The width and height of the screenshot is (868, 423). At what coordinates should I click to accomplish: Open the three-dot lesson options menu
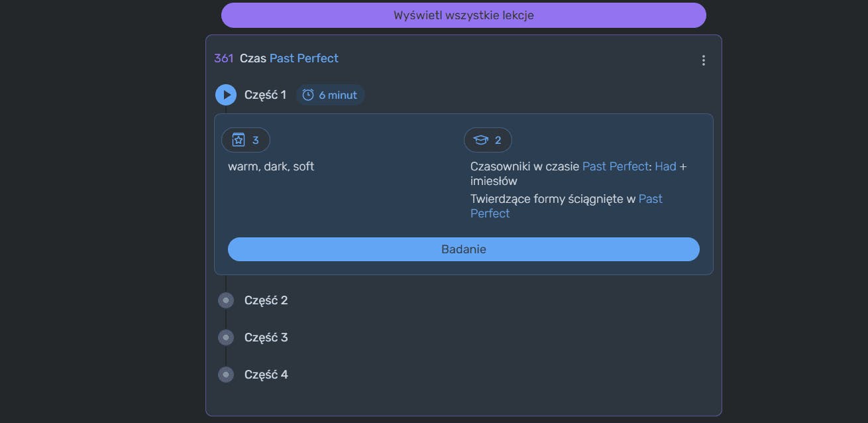tap(703, 60)
